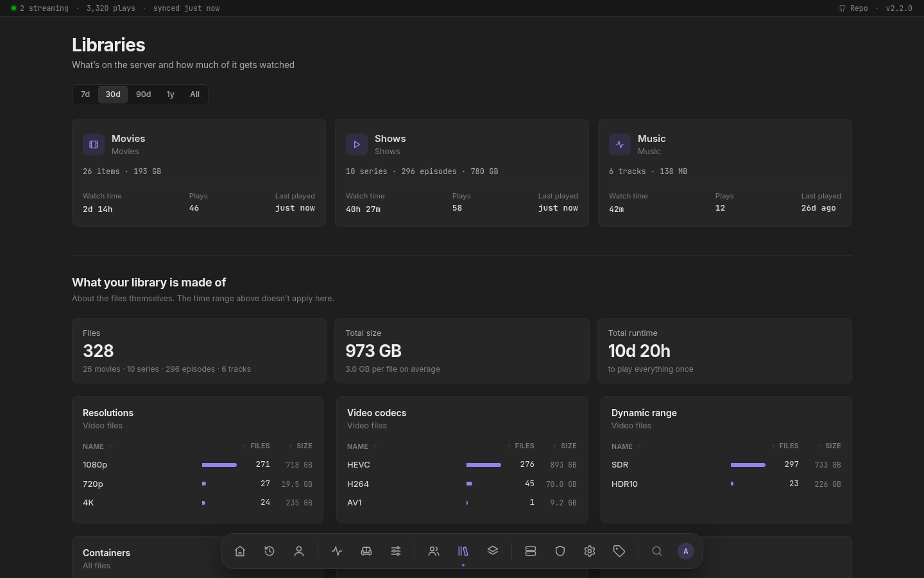Go to the home icon in the dock

tap(240, 551)
